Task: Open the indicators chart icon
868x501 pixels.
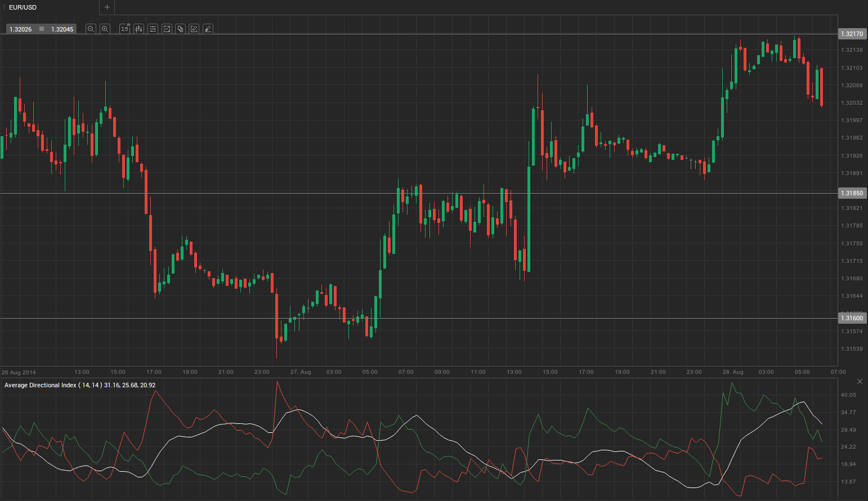Action: 167,29
